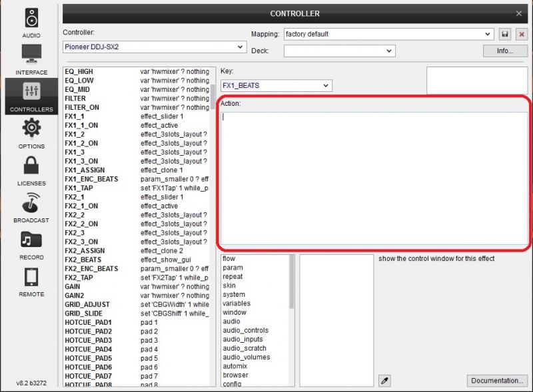Choose the audio_volumes action category
Image resolution: width=533 pixels, height=392 pixels.
[x=255, y=357]
